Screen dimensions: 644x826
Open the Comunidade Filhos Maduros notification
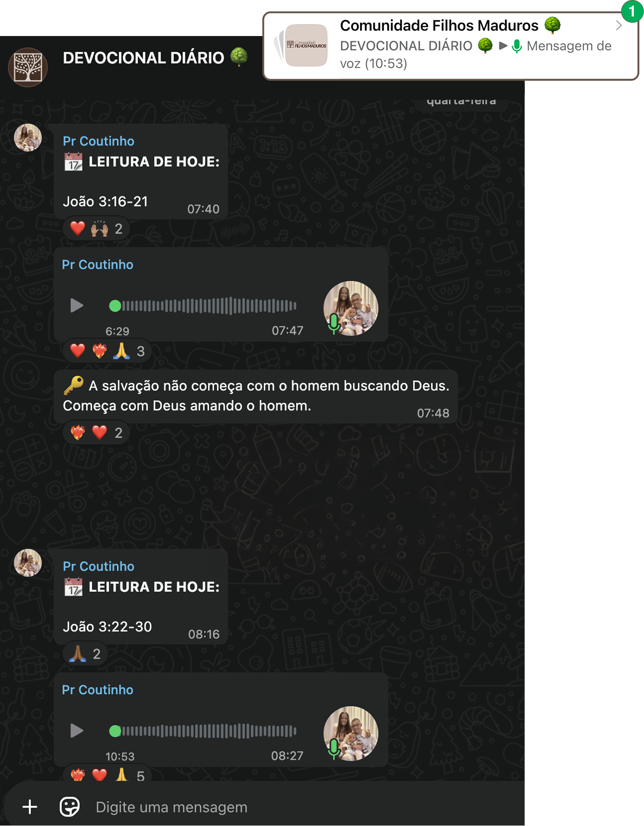(451, 46)
